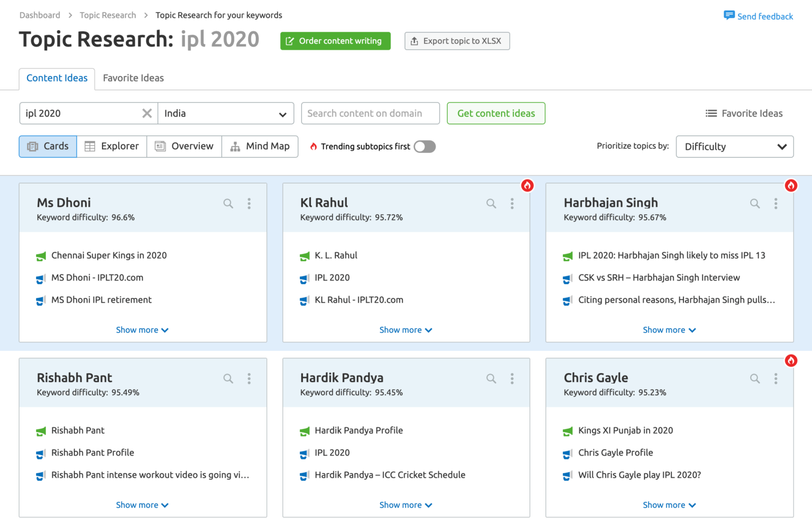This screenshot has height=528, width=812.
Task: Open the Favorite Ideas tab
Action: point(133,78)
